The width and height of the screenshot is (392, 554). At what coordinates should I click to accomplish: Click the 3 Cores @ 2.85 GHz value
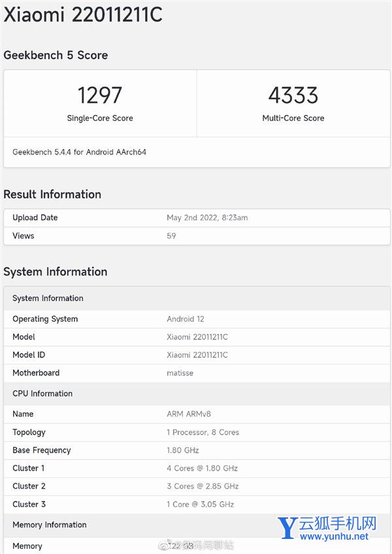click(x=203, y=486)
